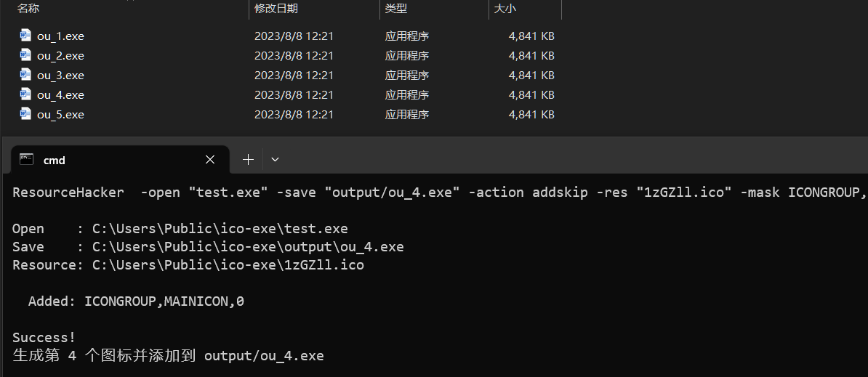Image resolution: width=868 pixels, height=377 pixels.
Task: Select the ou_1.exe file name
Action: pyautogui.click(x=60, y=36)
